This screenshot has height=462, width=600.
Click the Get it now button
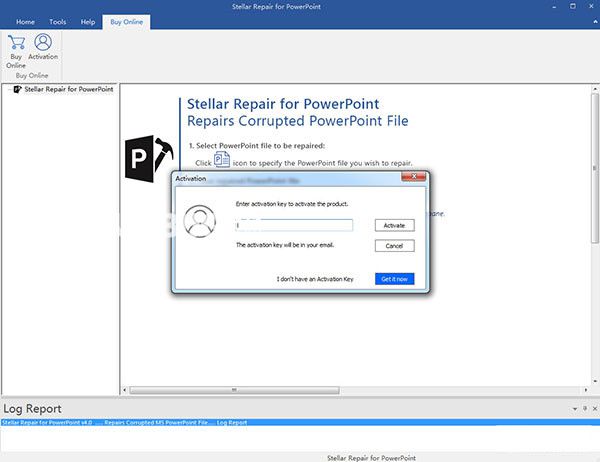point(395,279)
